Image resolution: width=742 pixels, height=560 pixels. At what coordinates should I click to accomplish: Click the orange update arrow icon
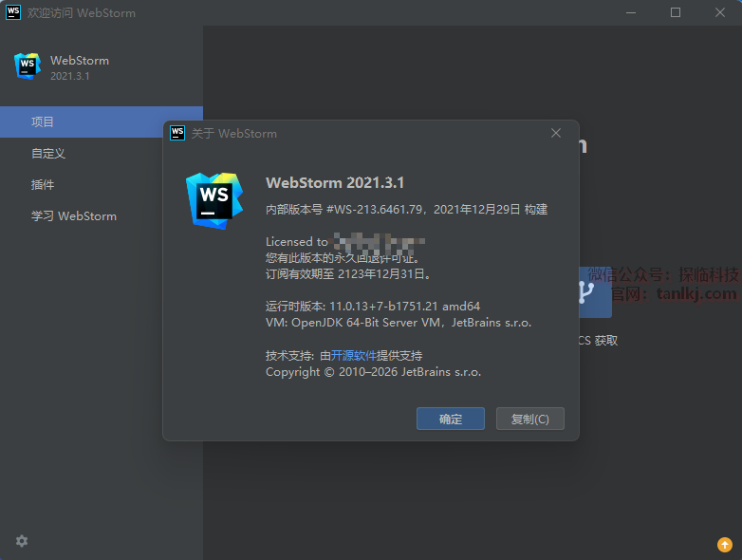pyautogui.click(x=725, y=545)
